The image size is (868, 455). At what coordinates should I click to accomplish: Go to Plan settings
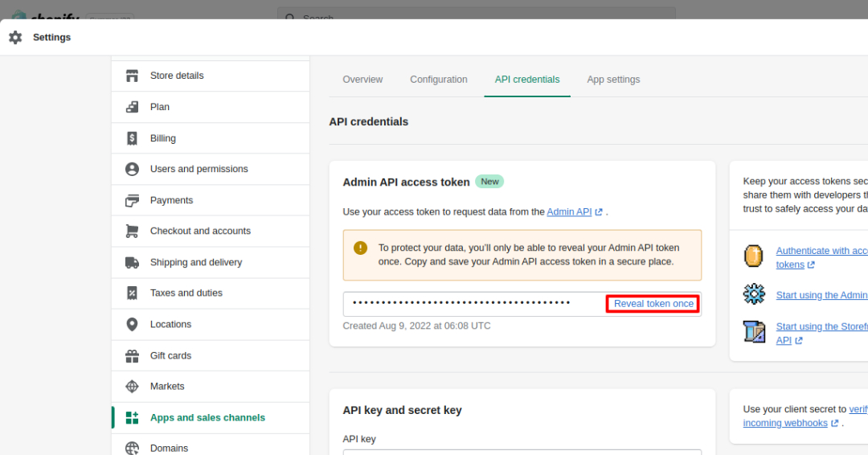coord(211,107)
